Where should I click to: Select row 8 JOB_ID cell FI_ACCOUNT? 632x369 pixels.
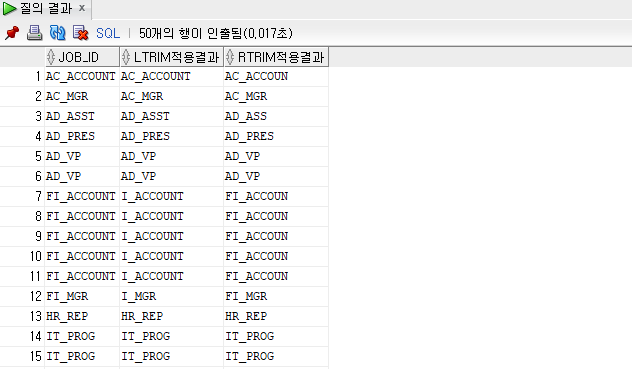82,217
